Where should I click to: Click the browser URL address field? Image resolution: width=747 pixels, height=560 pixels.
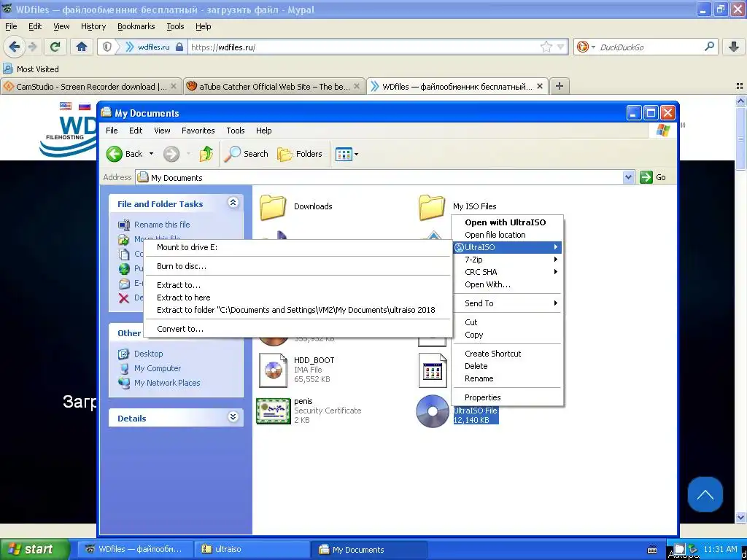(x=364, y=47)
